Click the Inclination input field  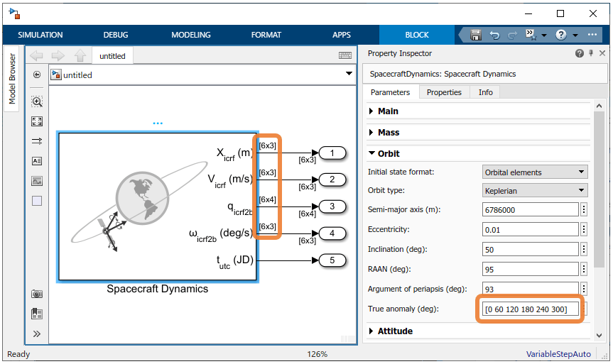[x=530, y=250]
